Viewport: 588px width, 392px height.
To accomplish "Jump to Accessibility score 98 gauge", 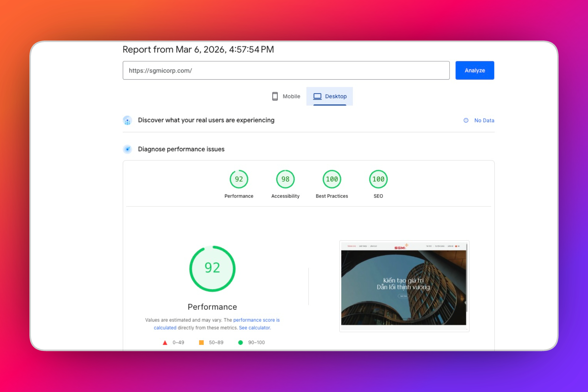I will [285, 179].
